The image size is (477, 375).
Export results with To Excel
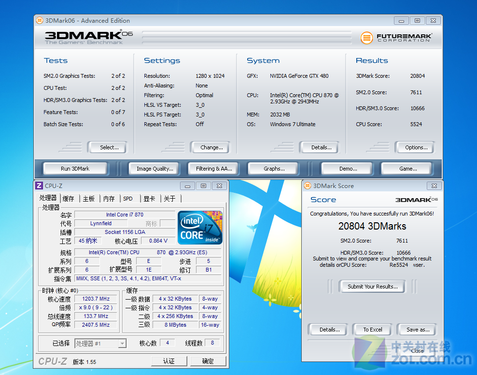pos(372,330)
